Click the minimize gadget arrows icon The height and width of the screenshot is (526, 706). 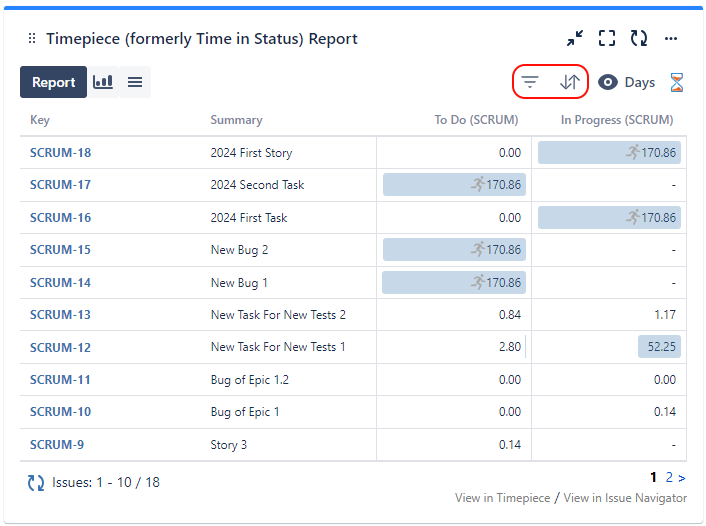pos(575,39)
